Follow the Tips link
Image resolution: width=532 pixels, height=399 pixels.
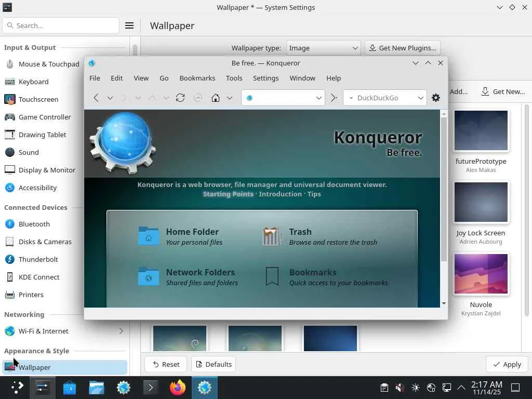[314, 194]
